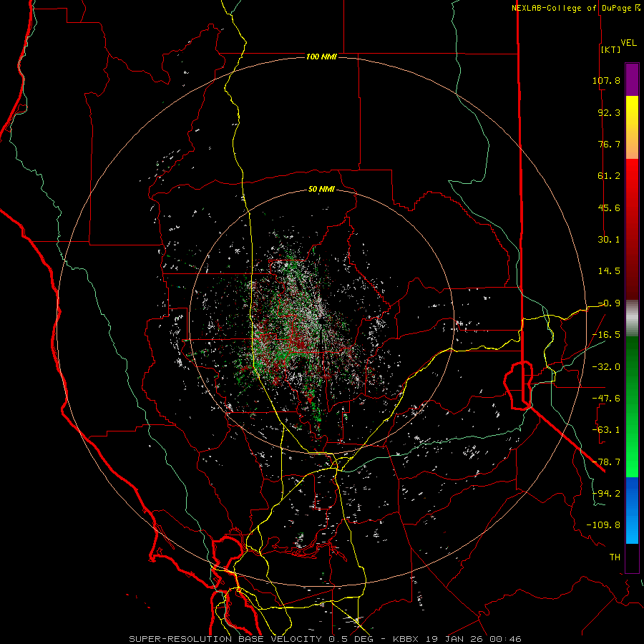Click the -78.7 value on velocity scale

606,462
